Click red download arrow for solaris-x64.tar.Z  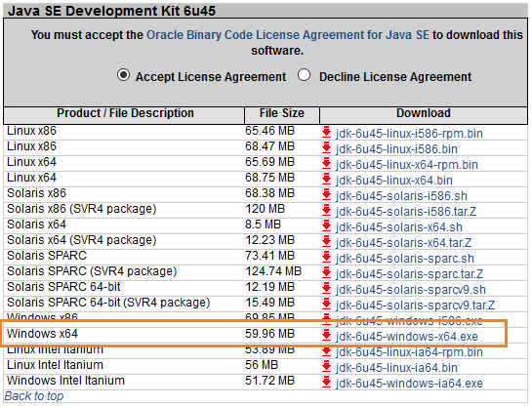coord(326,241)
